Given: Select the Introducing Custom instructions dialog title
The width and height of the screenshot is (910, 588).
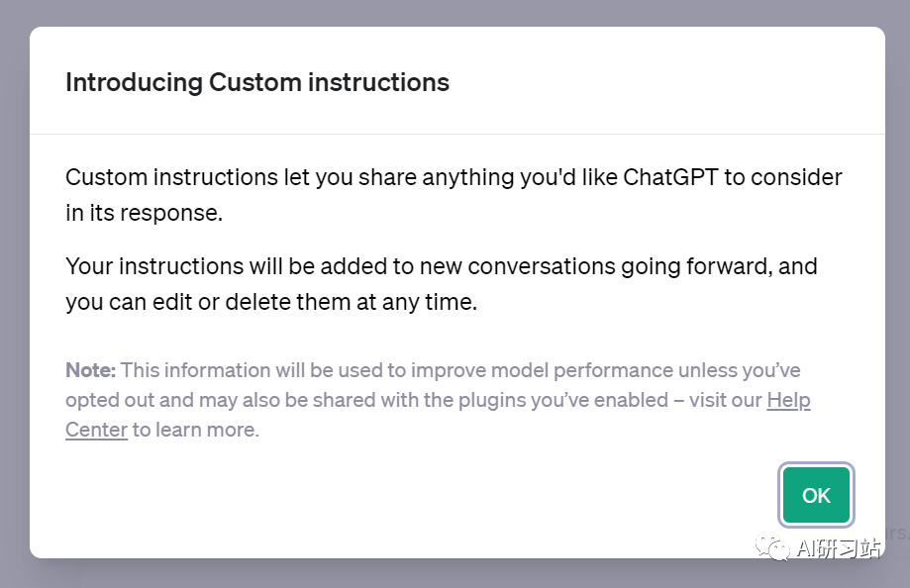Looking at the screenshot, I should click(257, 82).
